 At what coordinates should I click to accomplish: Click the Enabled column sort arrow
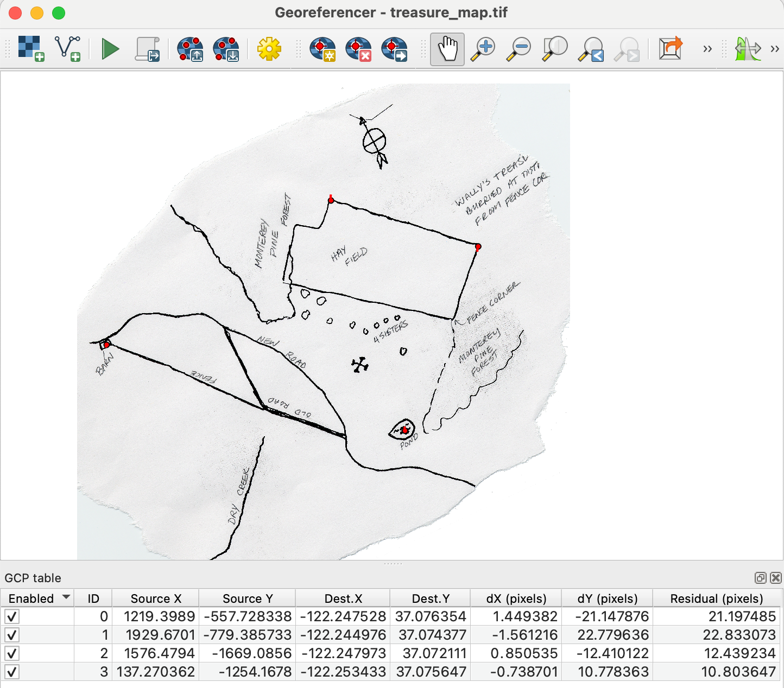pyautogui.click(x=66, y=597)
